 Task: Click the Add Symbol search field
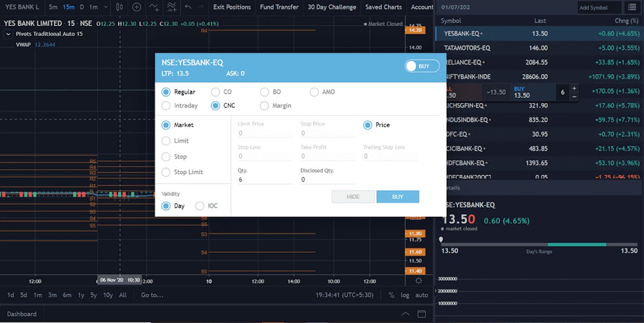(x=599, y=7)
